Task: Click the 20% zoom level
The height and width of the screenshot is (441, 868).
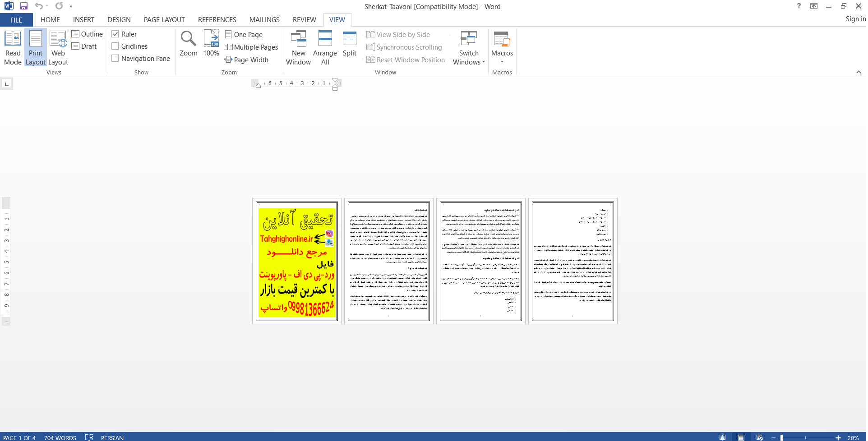Action: click(x=853, y=438)
